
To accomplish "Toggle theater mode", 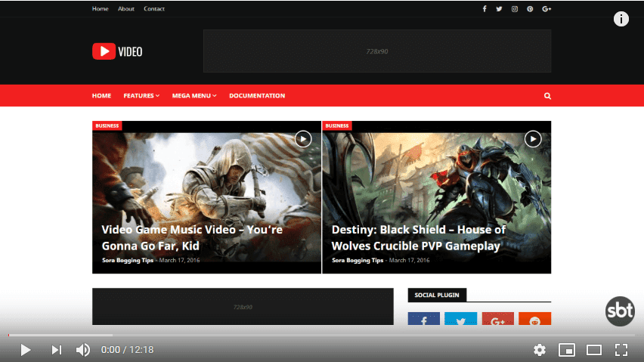I will [594, 350].
